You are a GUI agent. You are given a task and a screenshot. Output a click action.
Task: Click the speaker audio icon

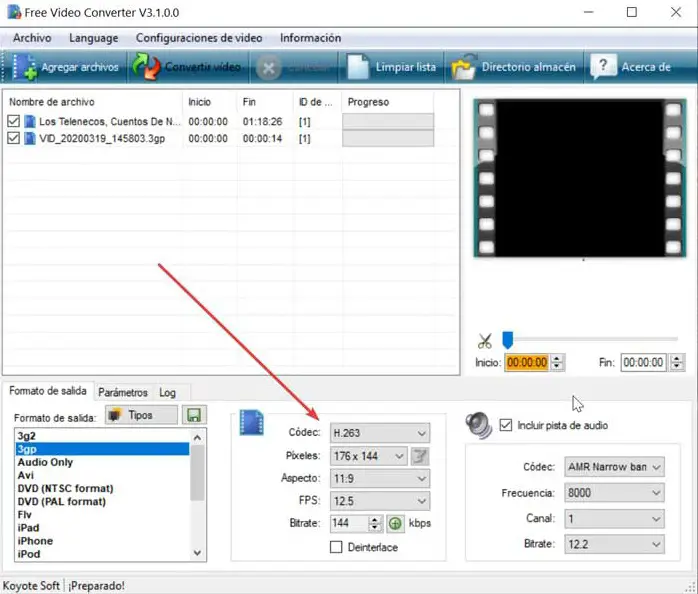point(479,426)
